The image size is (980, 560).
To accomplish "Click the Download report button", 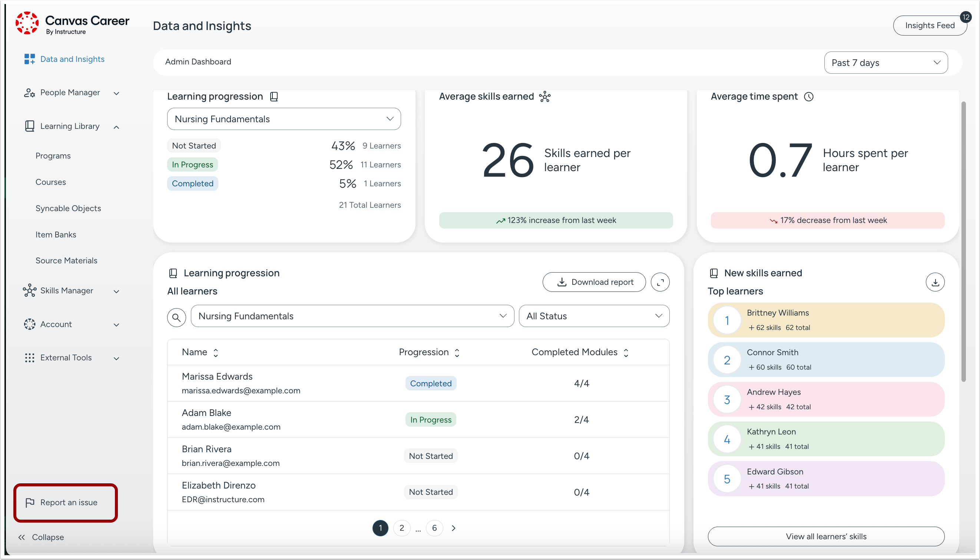I will click(594, 282).
